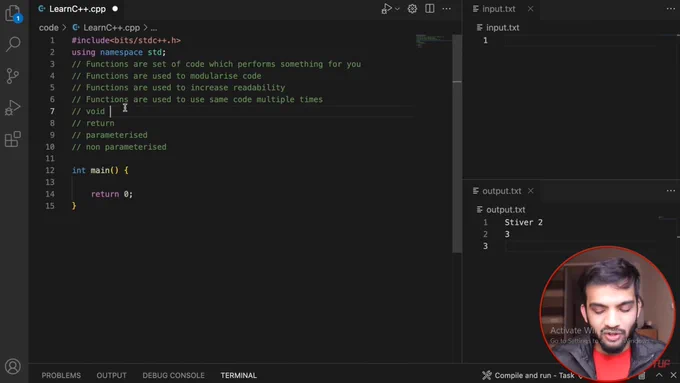The image size is (680, 383).
Task: Click the increase readability comment on line 5
Action: click(x=178, y=88)
